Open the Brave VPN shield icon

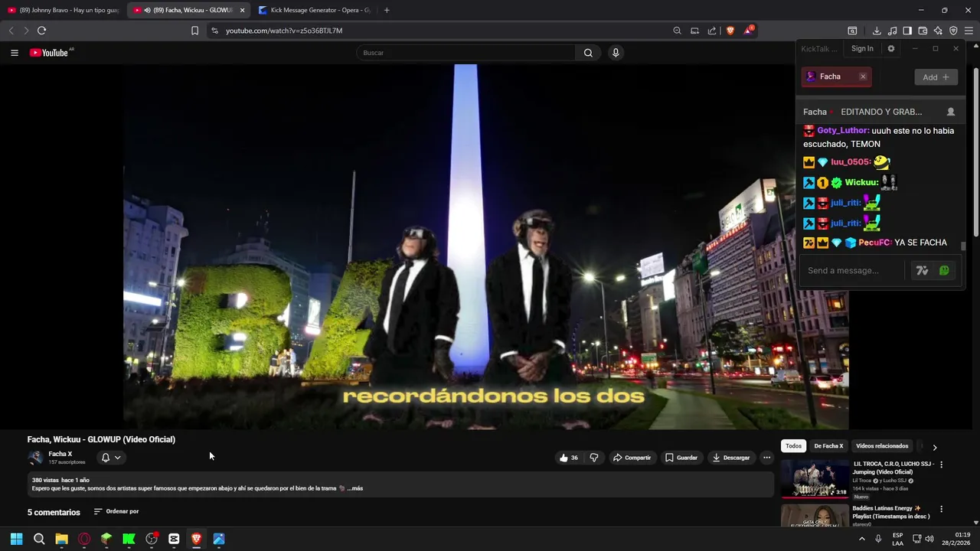pos(953,31)
